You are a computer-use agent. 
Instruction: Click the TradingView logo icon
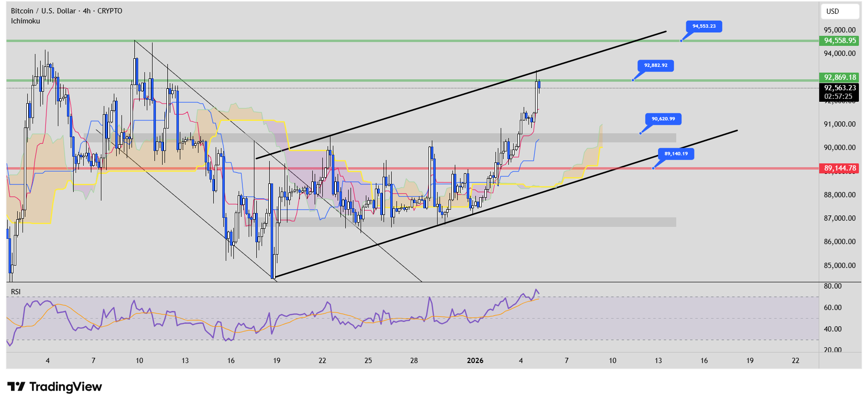pyautogui.click(x=16, y=386)
